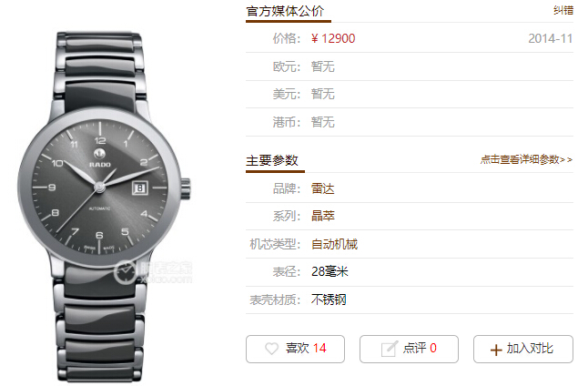Click the heart icon next to 喜欢
This screenshot has height=386, width=588.
point(271,349)
